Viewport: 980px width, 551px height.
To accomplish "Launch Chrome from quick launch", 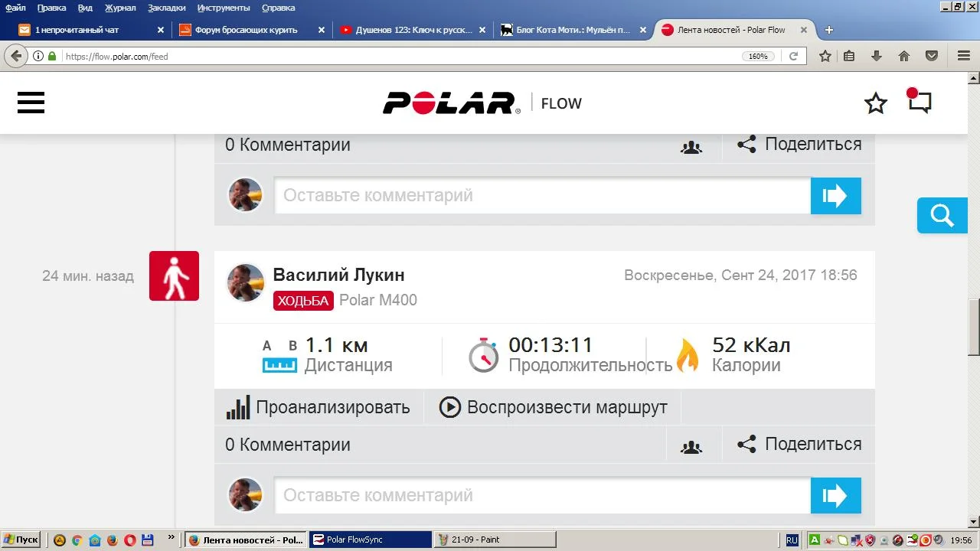I will click(x=77, y=540).
